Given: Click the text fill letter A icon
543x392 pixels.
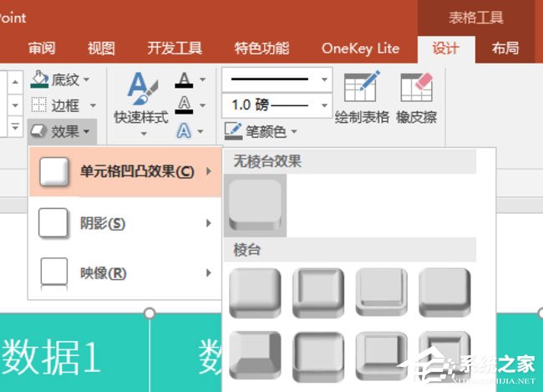Looking at the screenshot, I should 184,81.
